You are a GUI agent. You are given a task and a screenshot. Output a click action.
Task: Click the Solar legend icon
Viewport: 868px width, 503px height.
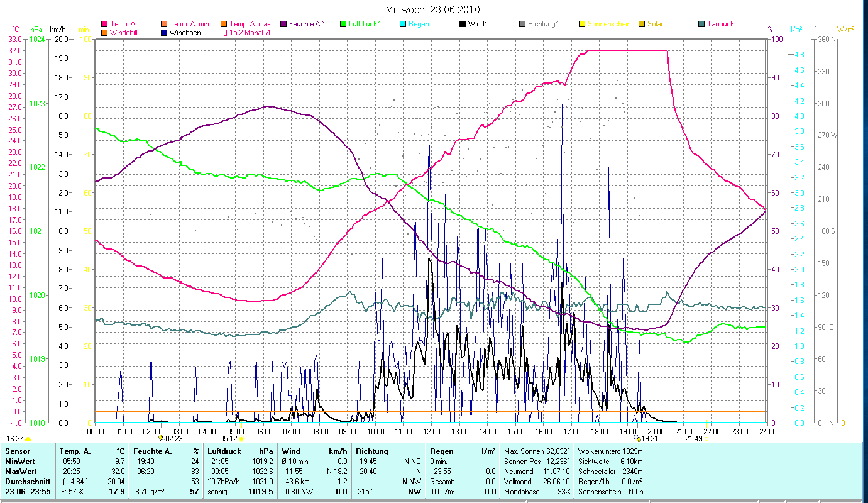(641, 24)
